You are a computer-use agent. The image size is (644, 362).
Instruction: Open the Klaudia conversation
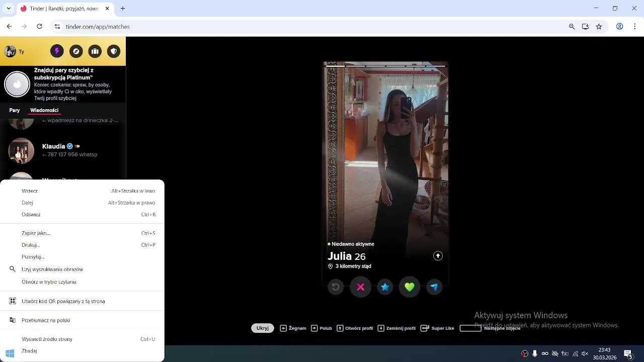(63, 150)
